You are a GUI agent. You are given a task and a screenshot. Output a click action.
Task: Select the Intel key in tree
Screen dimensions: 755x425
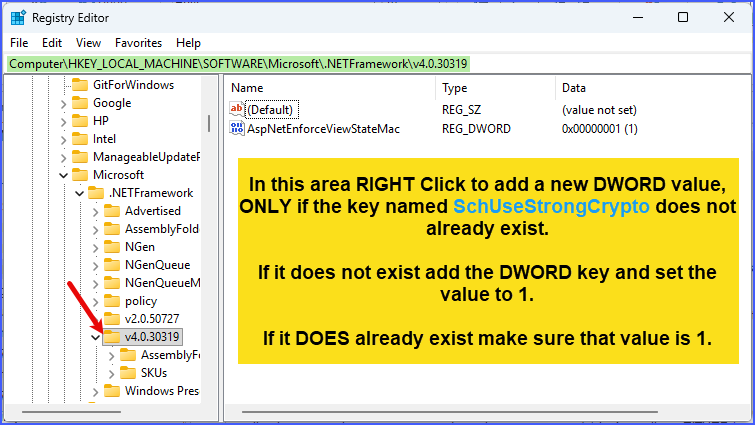coord(104,139)
